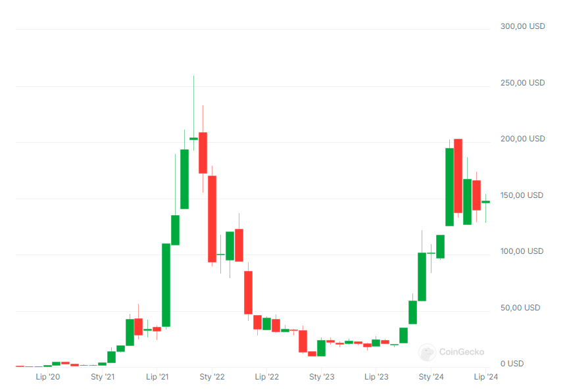The image size is (567, 392).
Task: Open the CoinGecko watermark text link
Action: [x=461, y=352]
